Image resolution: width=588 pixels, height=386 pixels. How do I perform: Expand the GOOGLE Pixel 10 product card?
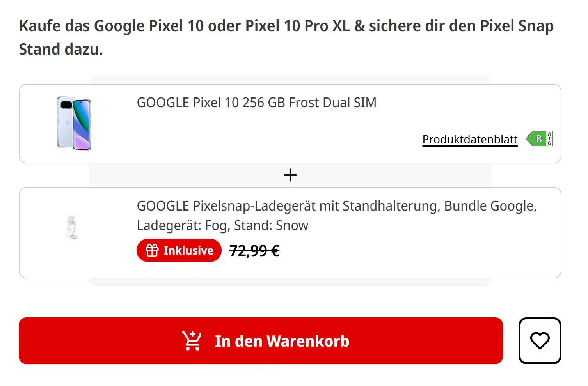[x=290, y=123]
